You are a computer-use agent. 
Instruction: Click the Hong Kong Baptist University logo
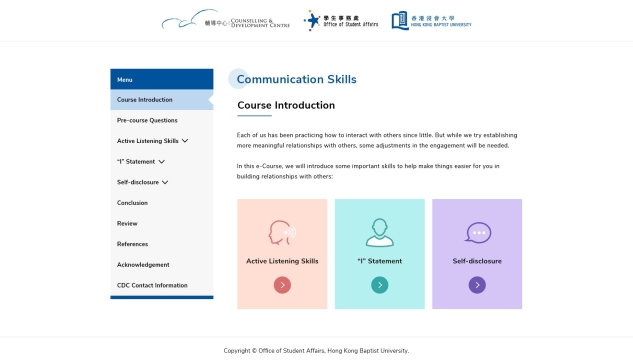(x=431, y=21)
